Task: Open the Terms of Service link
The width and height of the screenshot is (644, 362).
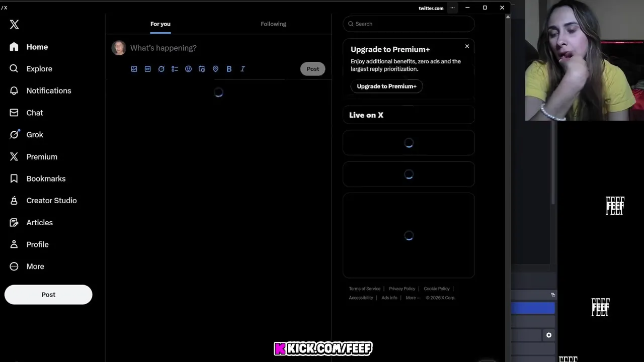Action: tap(365, 289)
